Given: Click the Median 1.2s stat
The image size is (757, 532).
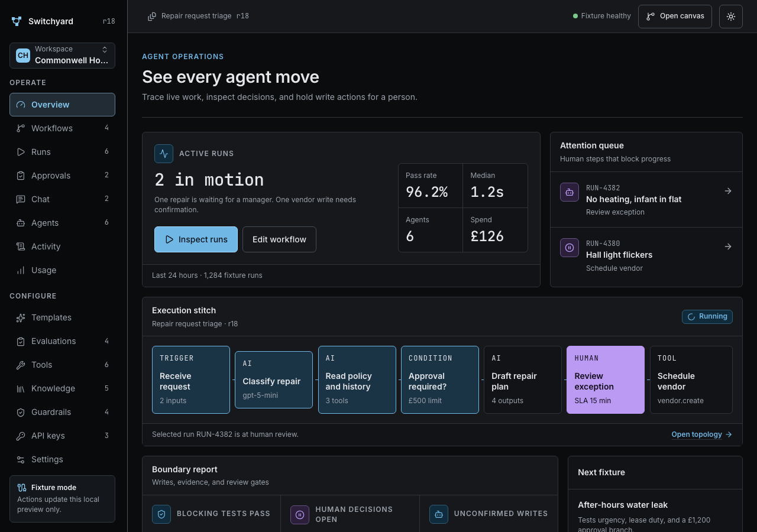Looking at the screenshot, I should 495,186.
